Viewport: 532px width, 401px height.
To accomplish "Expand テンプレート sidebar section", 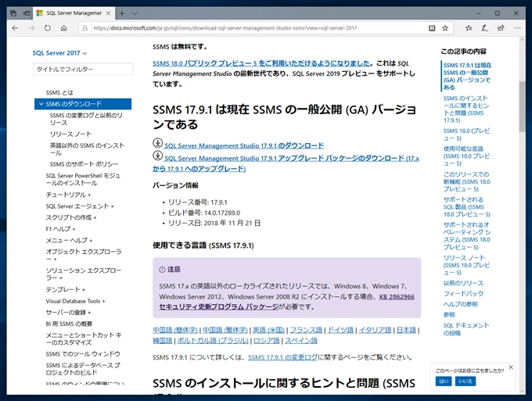I will tap(65, 289).
